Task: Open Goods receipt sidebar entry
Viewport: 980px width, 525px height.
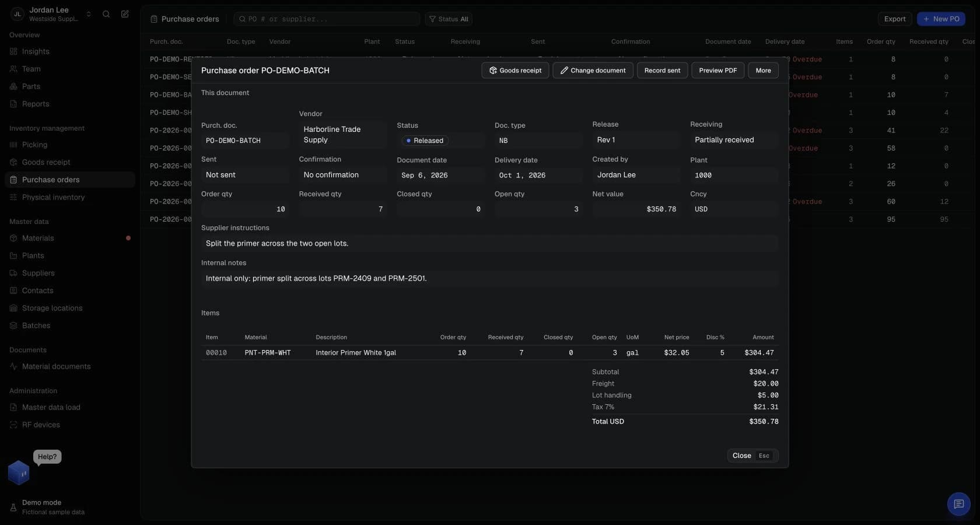Action: (x=70, y=162)
